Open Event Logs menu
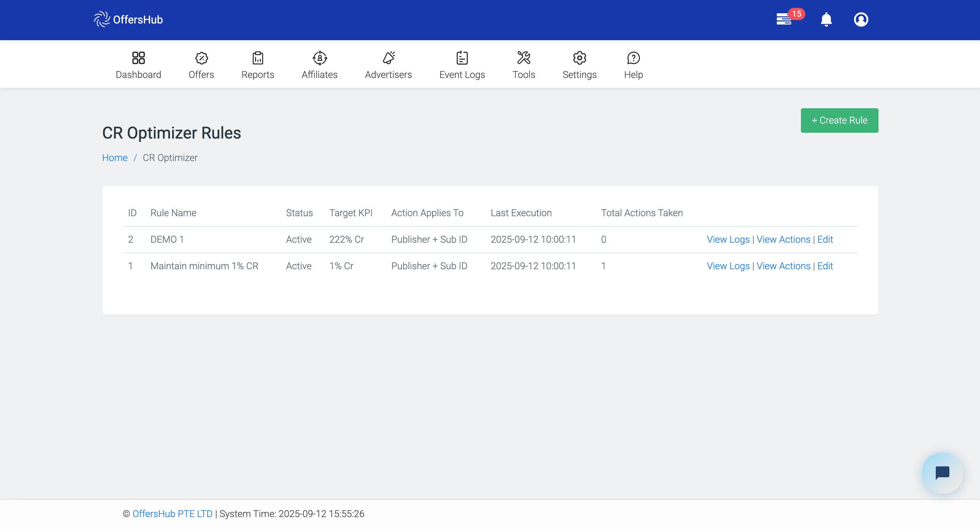Viewport: 980px width, 529px height. click(x=462, y=65)
